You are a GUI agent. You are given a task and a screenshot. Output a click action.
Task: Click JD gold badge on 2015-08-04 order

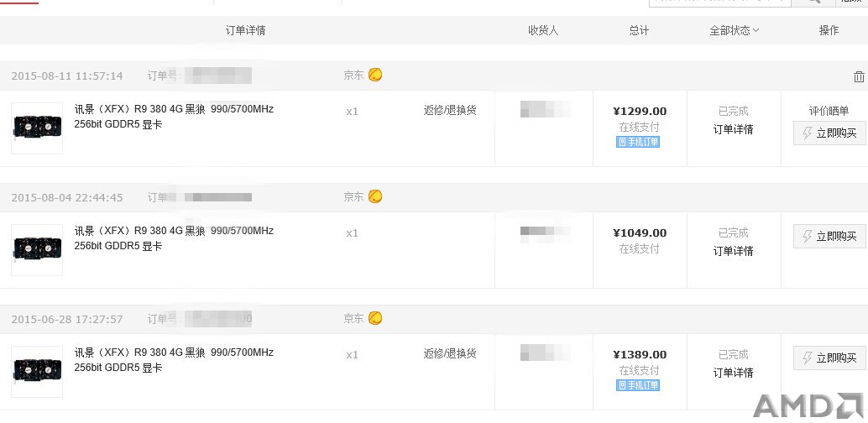click(x=375, y=196)
